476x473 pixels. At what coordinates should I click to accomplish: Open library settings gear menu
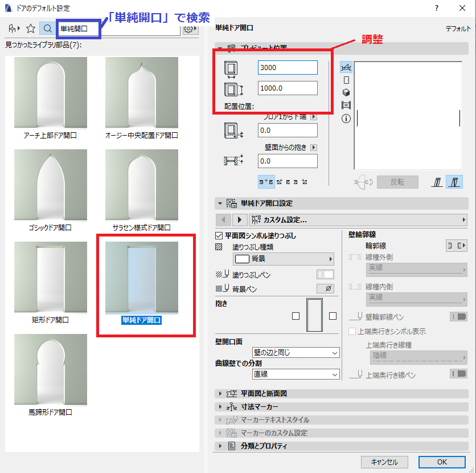pyautogui.click(x=190, y=29)
